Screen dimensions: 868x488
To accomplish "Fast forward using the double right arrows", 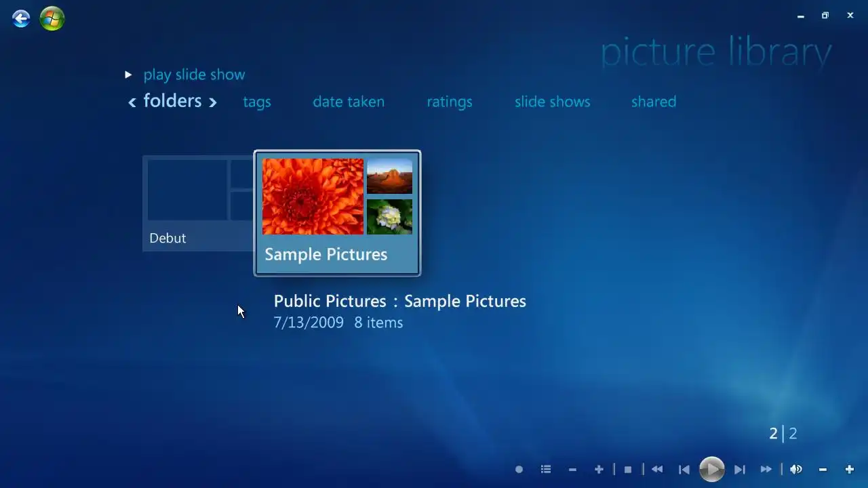I will coord(766,469).
